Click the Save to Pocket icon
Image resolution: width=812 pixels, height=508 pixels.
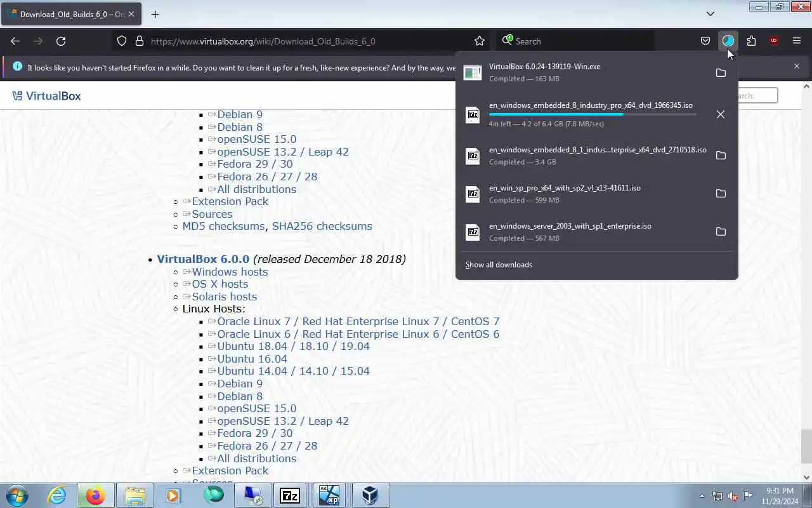click(x=705, y=41)
